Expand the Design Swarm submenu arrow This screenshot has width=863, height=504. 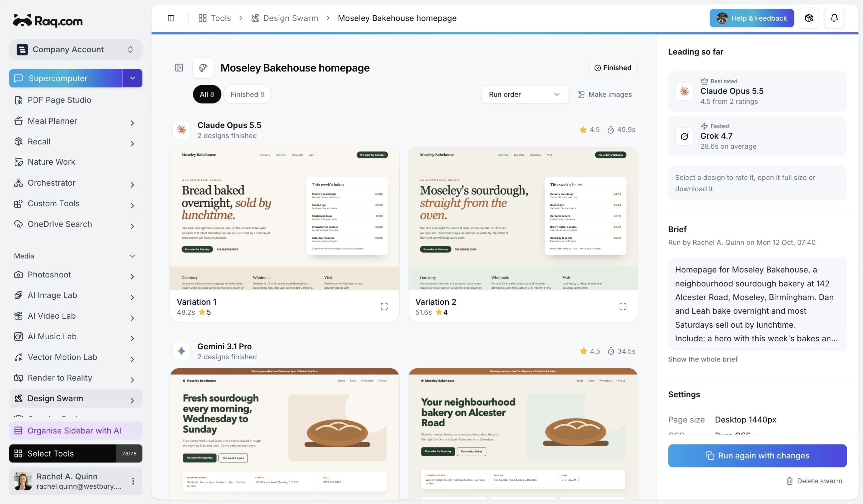[132, 400]
